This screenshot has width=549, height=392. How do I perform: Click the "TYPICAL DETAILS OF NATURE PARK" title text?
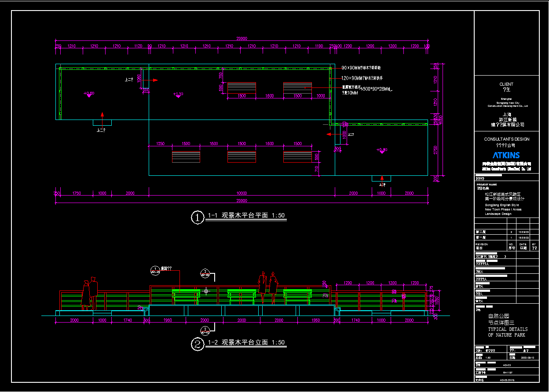507,332
